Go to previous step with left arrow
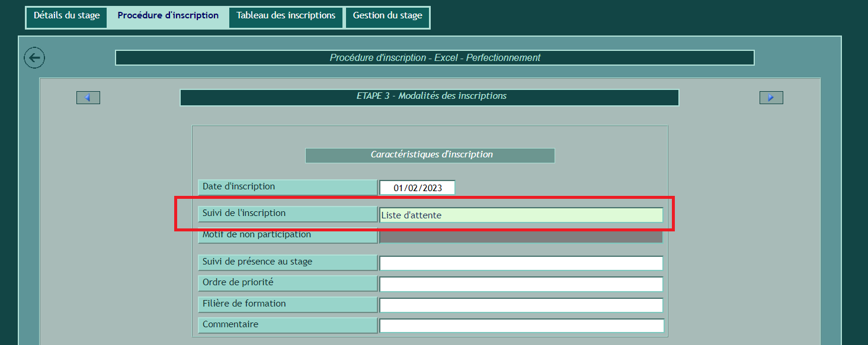This screenshot has height=345, width=868. 88,98
